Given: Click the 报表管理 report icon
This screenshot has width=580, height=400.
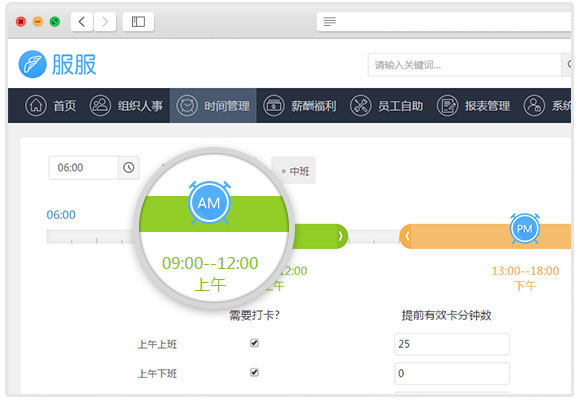Looking at the screenshot, I should pyautogui.click(x=448, y=105).
